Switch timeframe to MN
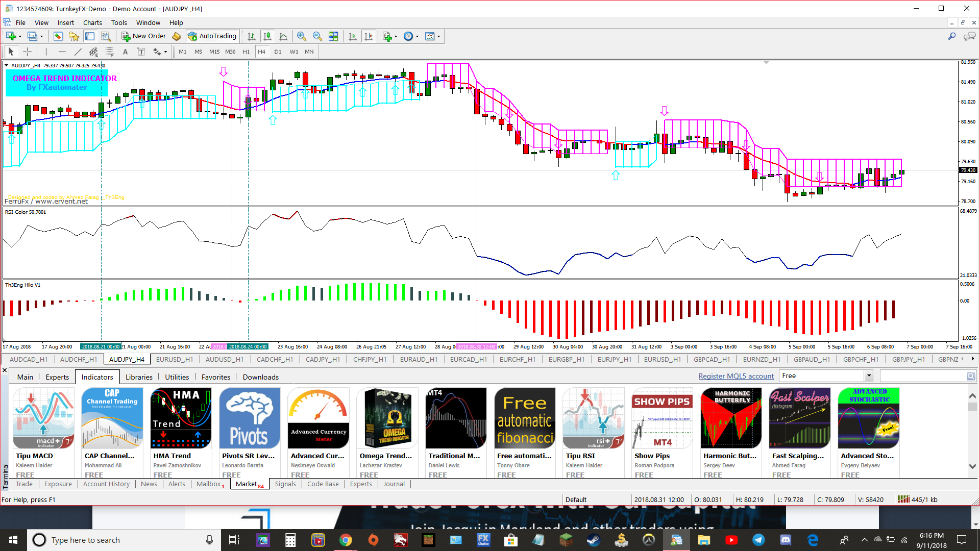Screen dimensions: 980x551 tap(309, 52)
